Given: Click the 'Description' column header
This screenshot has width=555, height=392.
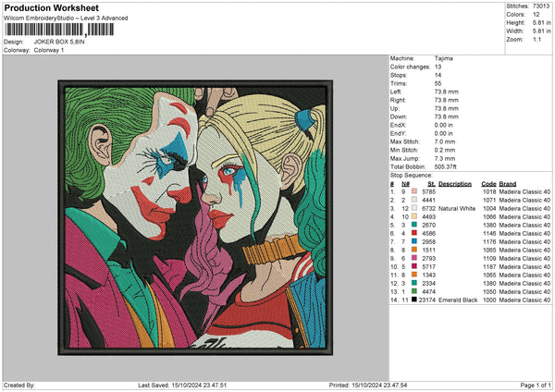Looking at the screenshot, I should [455, 184].
